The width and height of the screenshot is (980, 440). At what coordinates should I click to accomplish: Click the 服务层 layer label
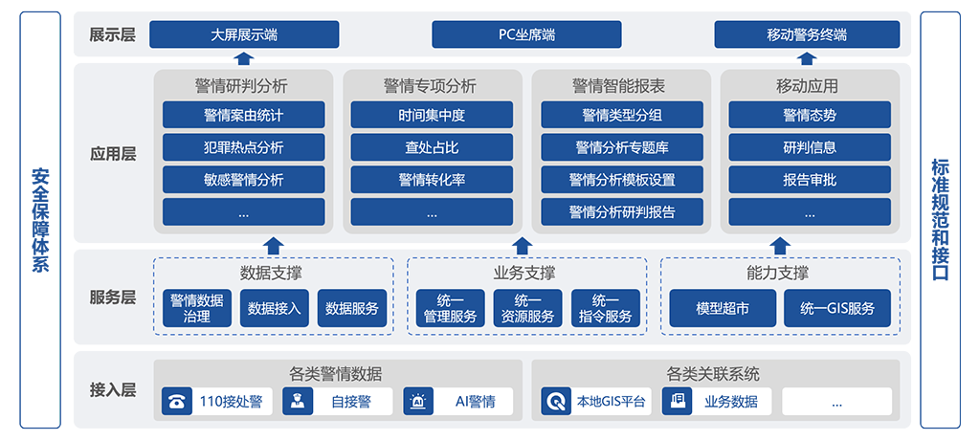(113, 297)
